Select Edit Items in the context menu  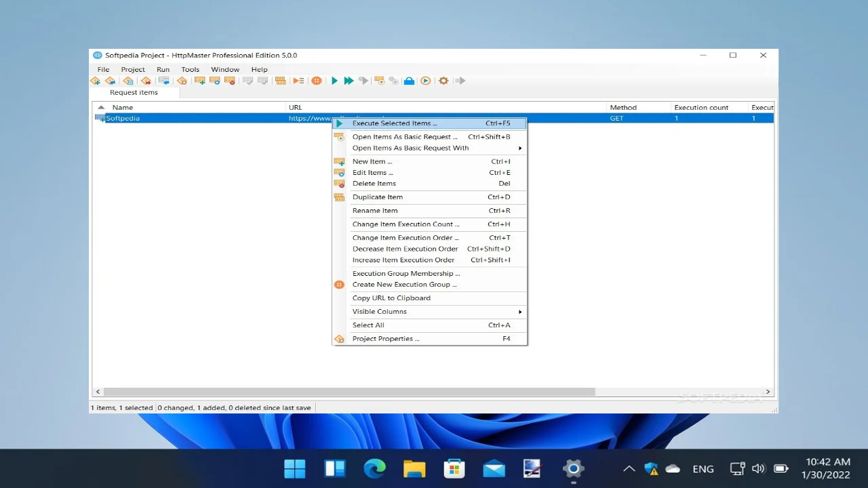(x=430, y=172)
